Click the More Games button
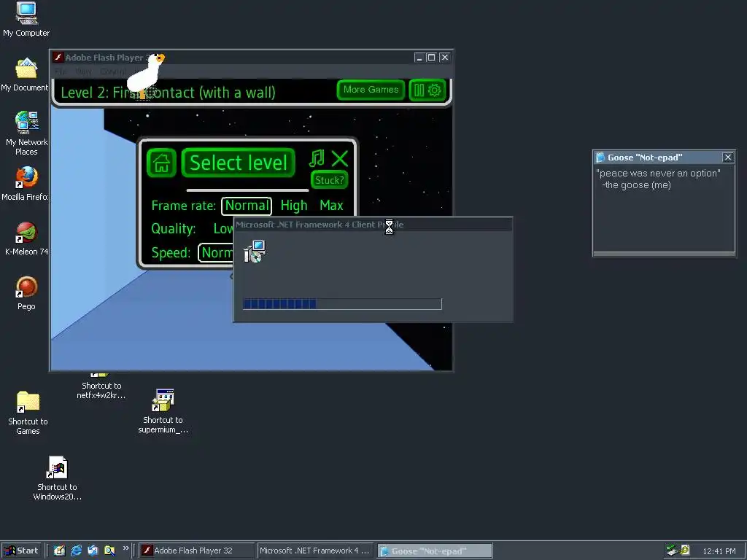 click(371, 90)
